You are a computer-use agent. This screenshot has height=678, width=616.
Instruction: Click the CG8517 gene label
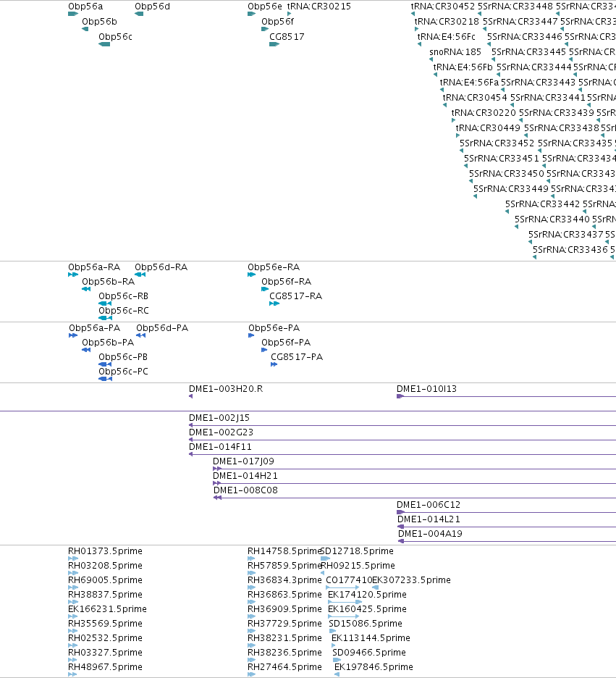click(287, 37)
